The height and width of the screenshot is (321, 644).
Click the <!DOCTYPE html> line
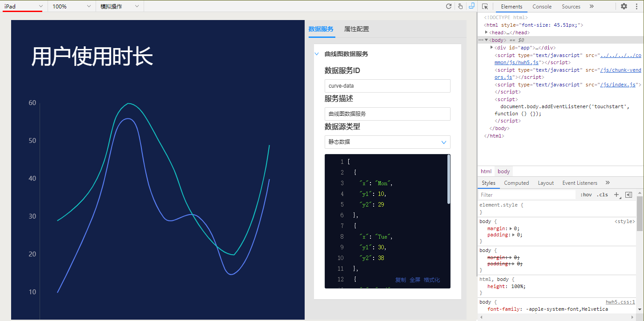click(x=505, y=17)
